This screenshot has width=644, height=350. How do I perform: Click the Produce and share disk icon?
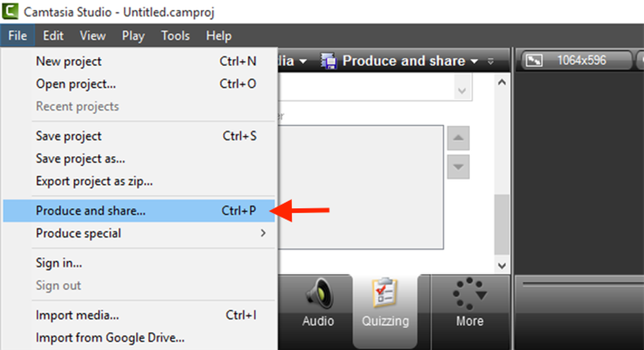pyautogui.click(x=329, y=61)
